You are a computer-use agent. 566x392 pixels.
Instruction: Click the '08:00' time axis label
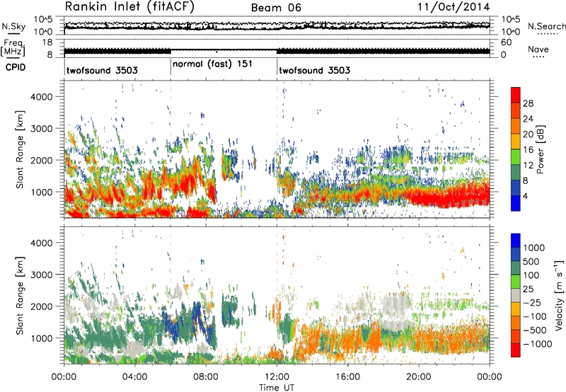pos(206,377)
